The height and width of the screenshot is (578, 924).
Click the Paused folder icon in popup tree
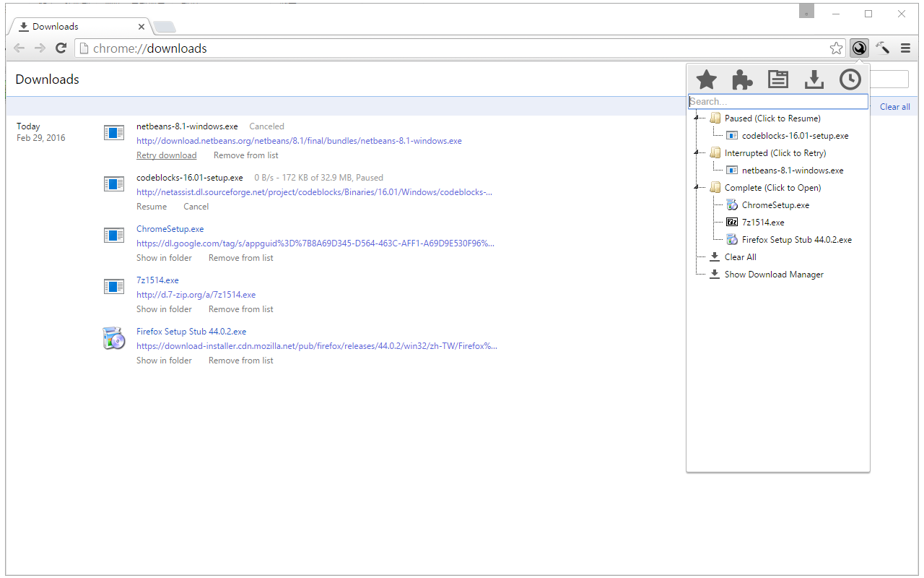pos(715,118)
